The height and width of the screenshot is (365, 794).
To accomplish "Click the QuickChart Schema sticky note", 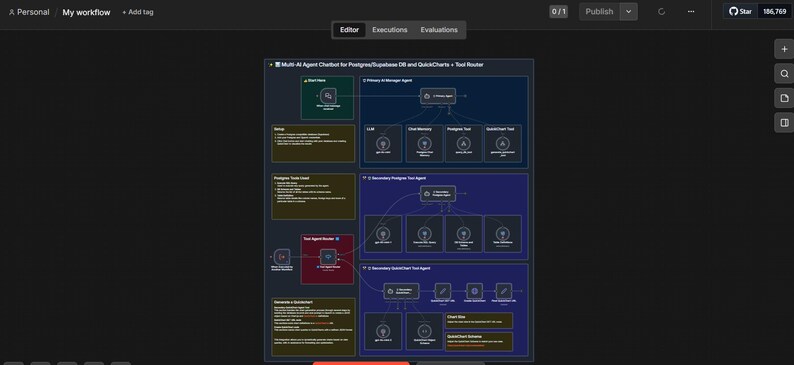I will (x=479, y=342).
